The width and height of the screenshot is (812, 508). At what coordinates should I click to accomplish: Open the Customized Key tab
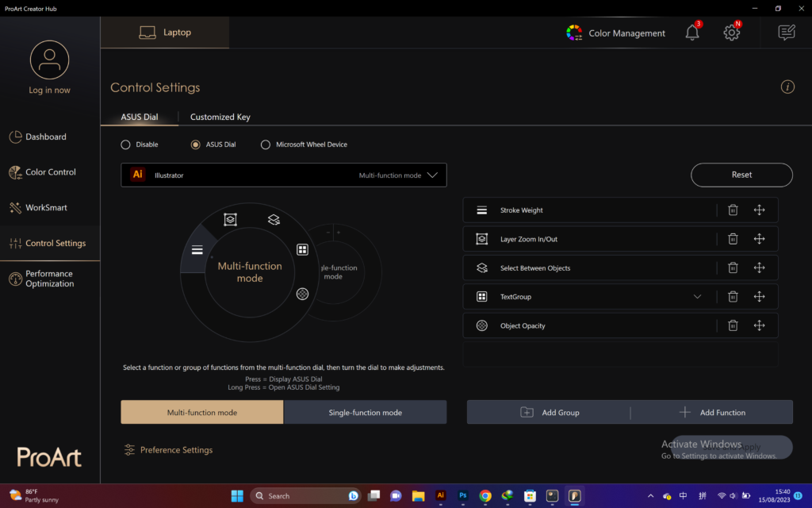click(x=220, y=117)
